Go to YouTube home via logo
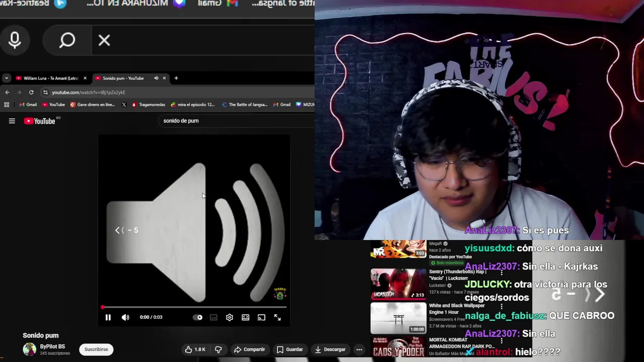 [39, 121]
